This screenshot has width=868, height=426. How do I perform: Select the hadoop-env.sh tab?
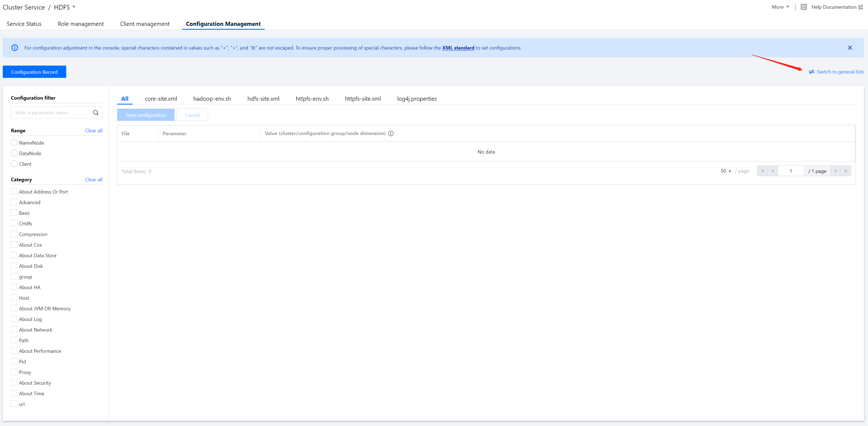point(212,99)
